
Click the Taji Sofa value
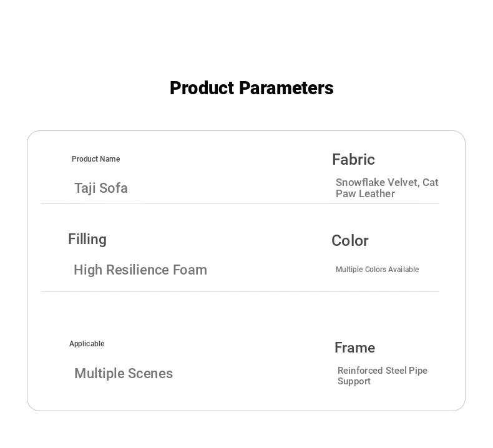[x=101, y=188]
